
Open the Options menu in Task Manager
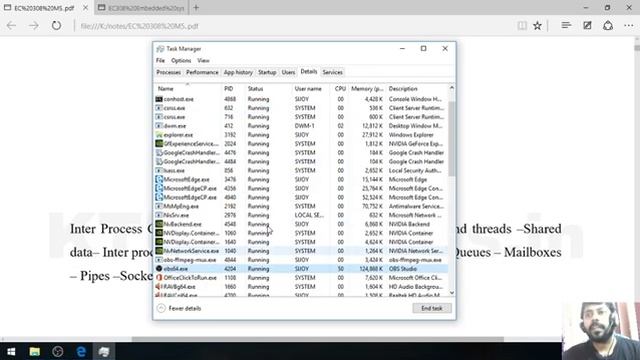pyautogui.click(x=181, y=60)
